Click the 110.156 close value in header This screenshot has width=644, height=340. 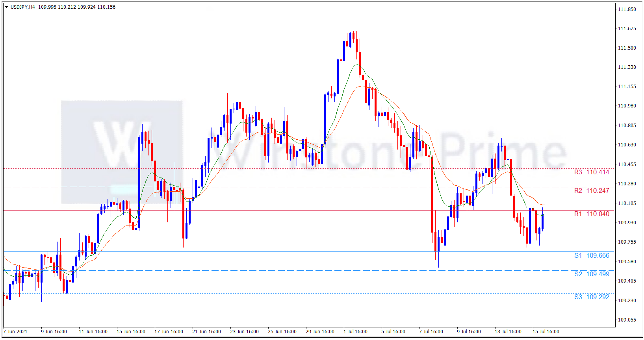106,7
